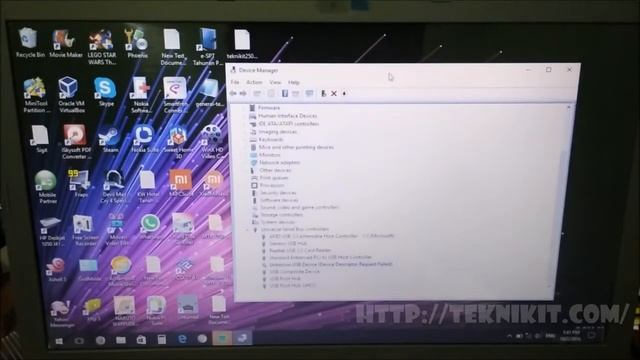Click the Update driver toolbar icon
The height and width of the screenshot is (360, 640).
323,93
